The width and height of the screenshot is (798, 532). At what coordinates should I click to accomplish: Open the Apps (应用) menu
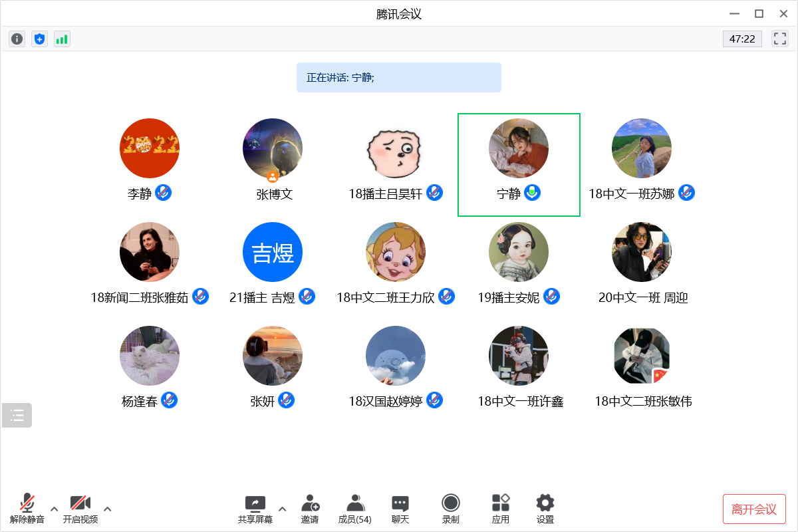[x=500, y=509]
